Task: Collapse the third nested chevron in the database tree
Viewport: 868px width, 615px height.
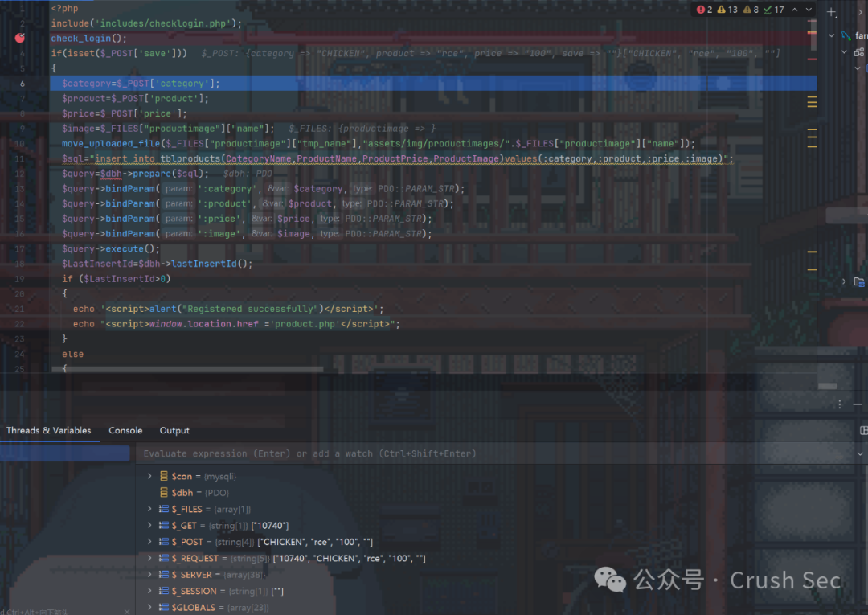Action: coord(858,68)
